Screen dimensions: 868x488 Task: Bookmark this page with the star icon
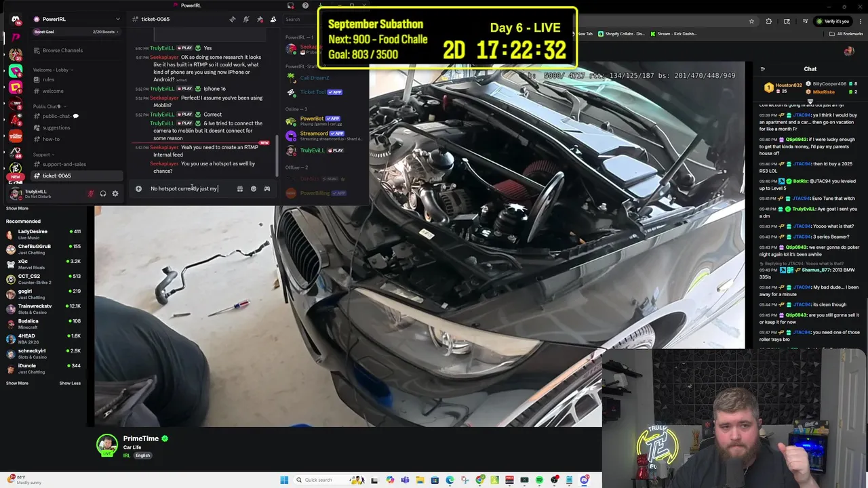751,21
